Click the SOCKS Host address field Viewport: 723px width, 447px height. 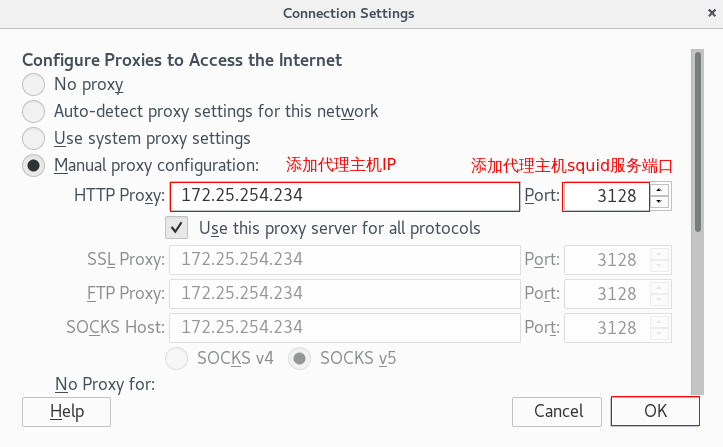pos(345,327)
